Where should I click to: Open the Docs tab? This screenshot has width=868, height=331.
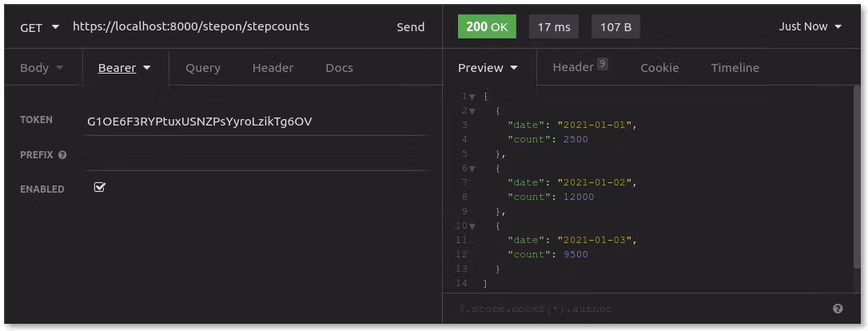pyautogui.click(x=339, y=68)
